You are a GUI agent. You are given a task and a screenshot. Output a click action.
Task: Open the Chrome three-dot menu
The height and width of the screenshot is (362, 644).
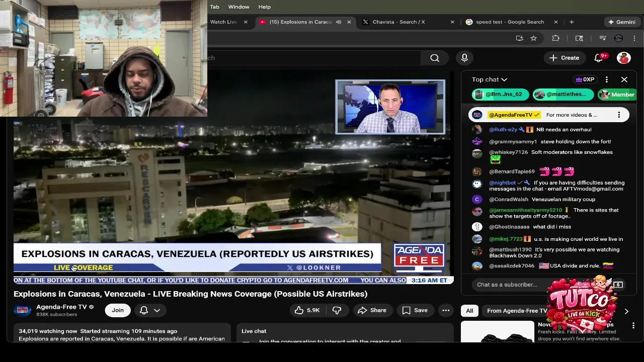[x=634, y=38]
